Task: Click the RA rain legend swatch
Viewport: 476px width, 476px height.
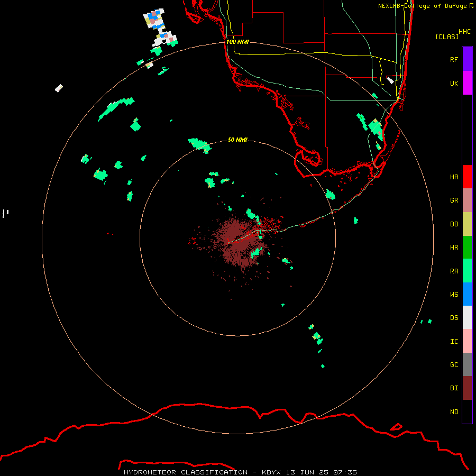Action: tap(467, 271)
